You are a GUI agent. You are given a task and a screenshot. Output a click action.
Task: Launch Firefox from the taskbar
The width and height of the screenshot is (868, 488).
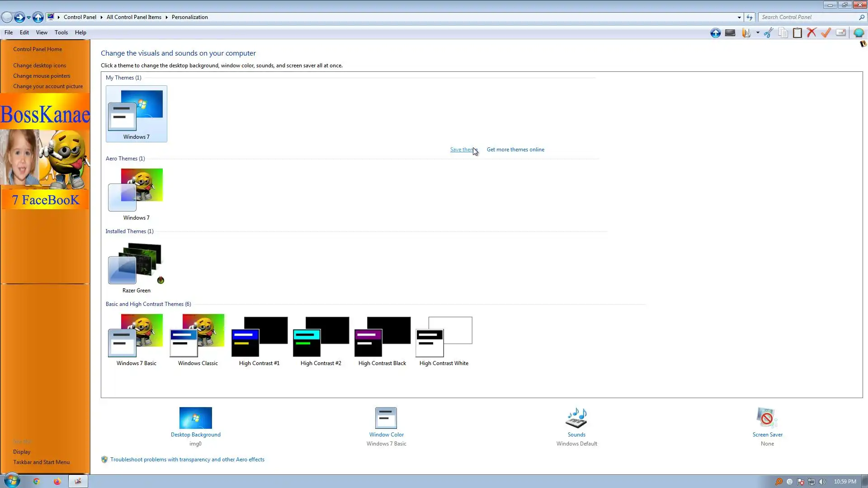(x=57, y=481)
